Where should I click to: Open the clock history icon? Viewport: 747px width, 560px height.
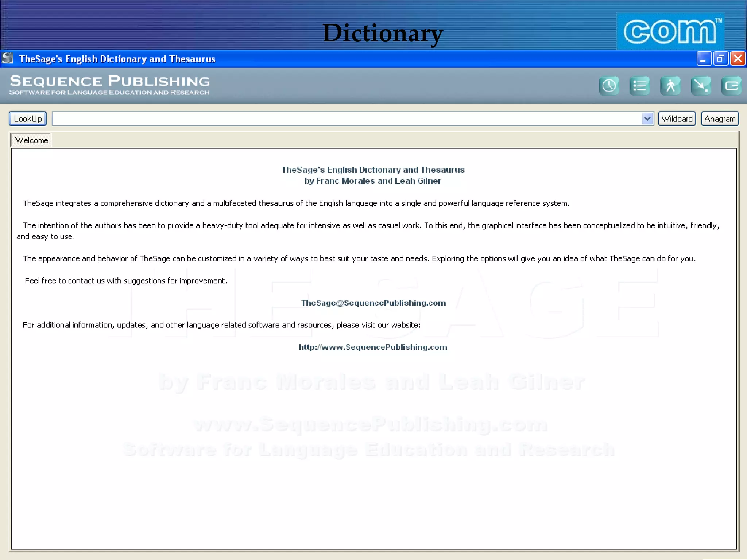pyautogui.click(x=609, y=86)
